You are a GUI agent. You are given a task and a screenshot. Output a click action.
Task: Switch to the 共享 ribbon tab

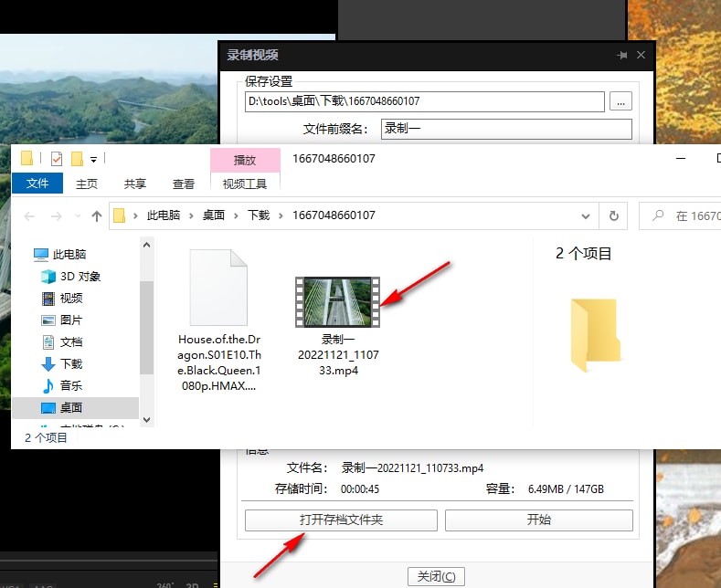(134, 184)
